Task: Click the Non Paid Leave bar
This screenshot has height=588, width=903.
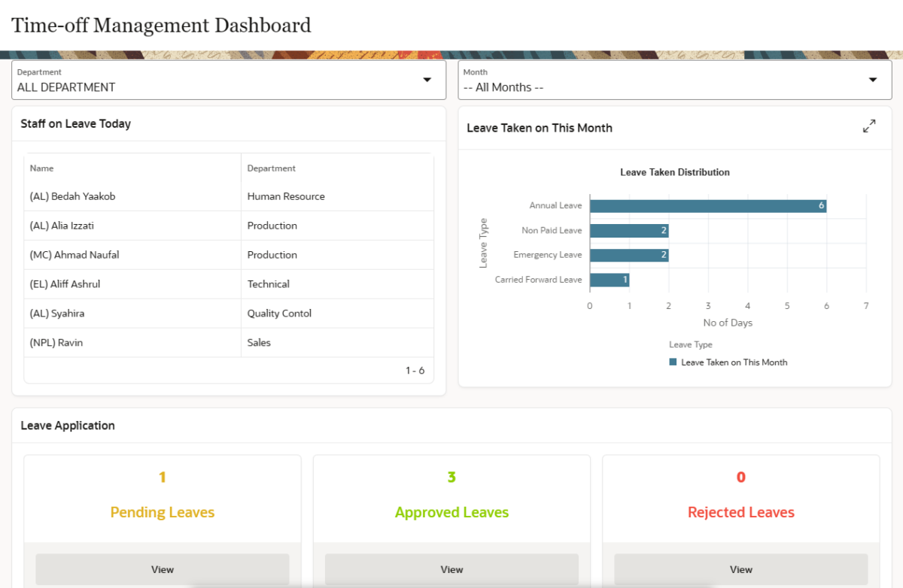Action: click(x=628, y=231)
